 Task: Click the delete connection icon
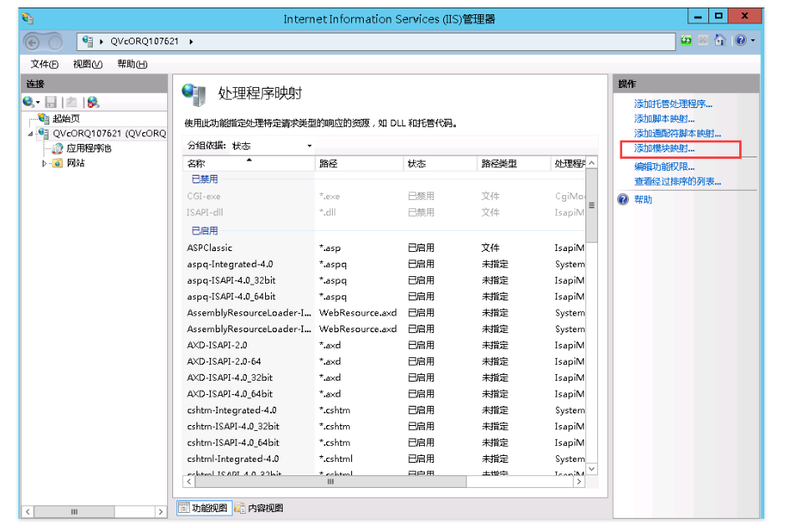93,102
